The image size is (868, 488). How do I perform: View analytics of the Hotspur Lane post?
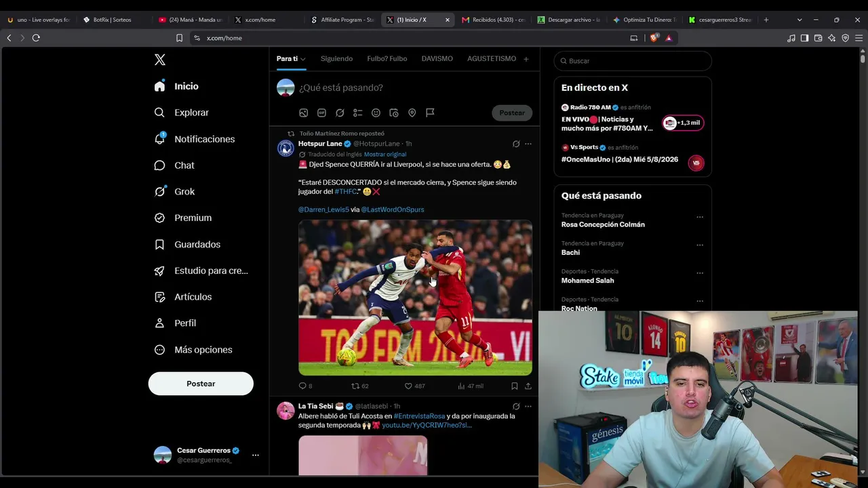(471, 386)
